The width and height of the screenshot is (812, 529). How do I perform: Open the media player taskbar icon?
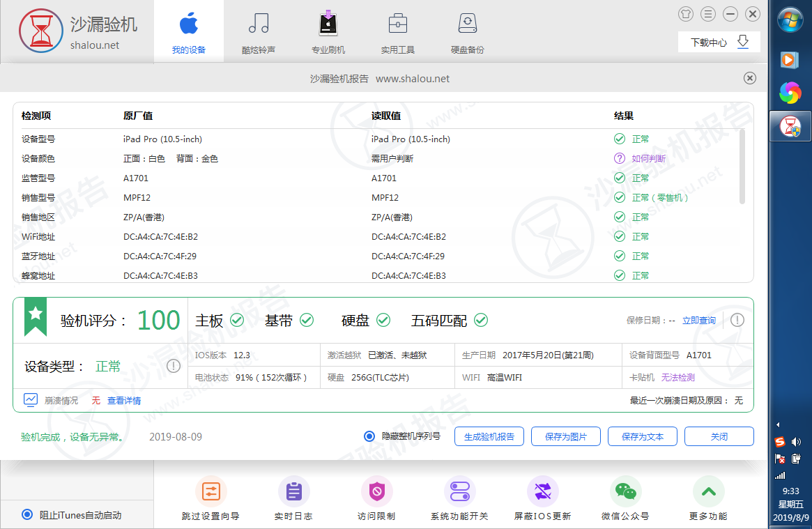pyautogui.click(x=790, y=60)
